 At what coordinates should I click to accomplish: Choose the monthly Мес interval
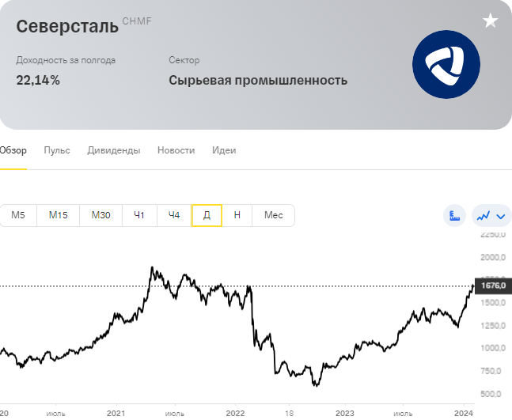pyautogui.click(x=273, y=215)
